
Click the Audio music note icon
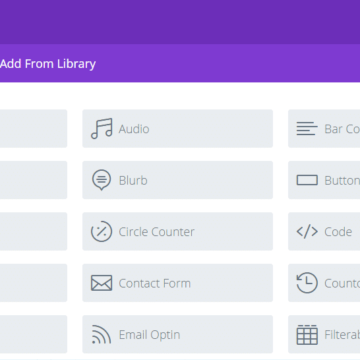101,128
